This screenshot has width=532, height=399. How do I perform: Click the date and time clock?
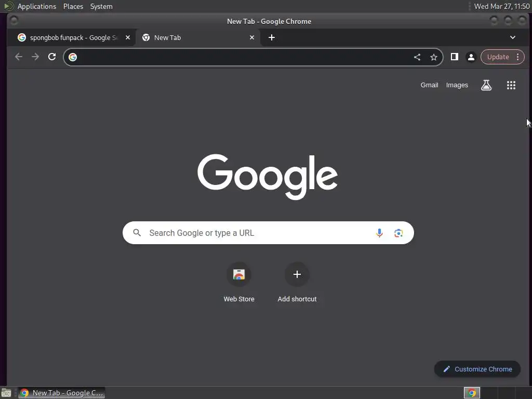tap(501, 6)
